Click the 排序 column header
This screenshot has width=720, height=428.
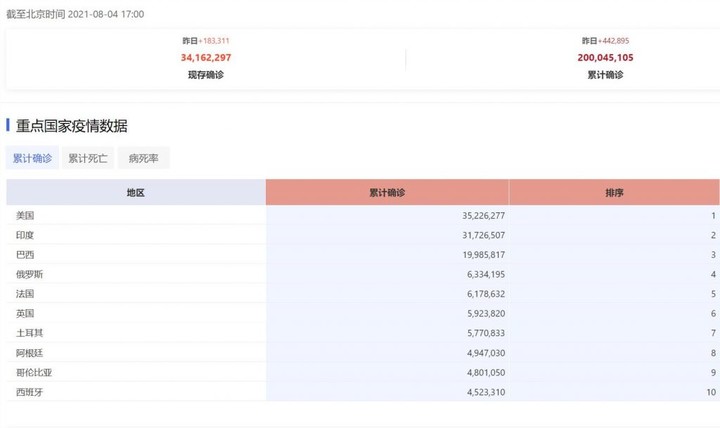(614, 192)
